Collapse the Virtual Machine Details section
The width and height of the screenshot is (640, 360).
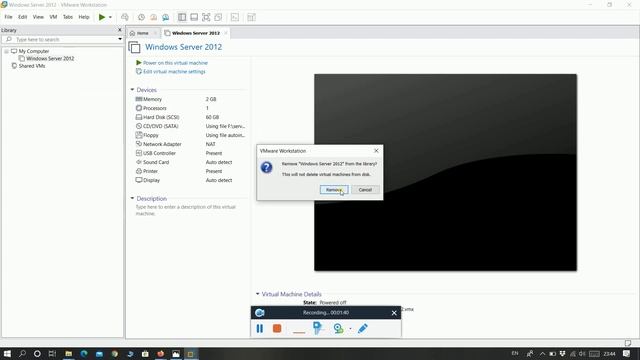[x=258, y=294]
